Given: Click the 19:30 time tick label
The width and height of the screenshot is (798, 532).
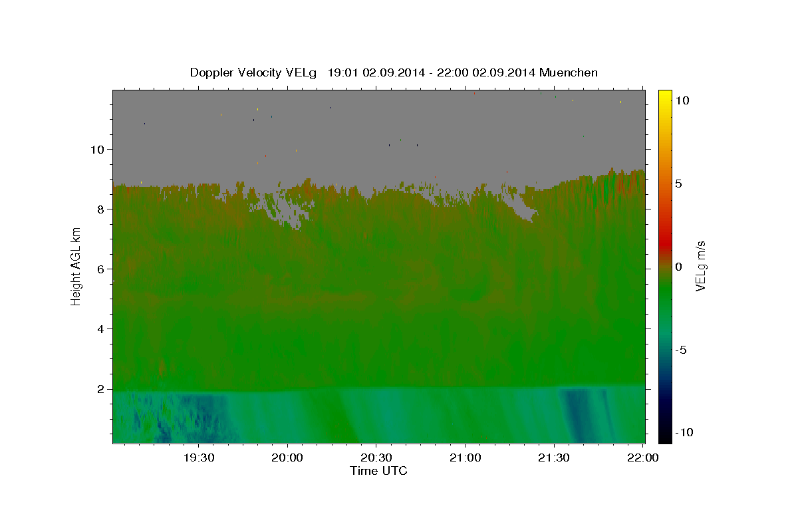Looking at the screenshot, I should pyautogui.click(x=199, y=458).
